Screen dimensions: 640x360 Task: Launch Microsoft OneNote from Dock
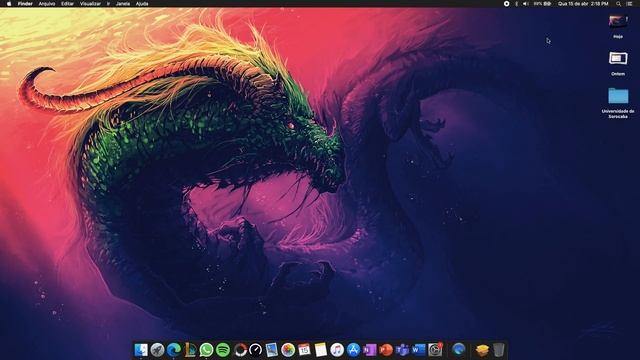coord(370,350)
